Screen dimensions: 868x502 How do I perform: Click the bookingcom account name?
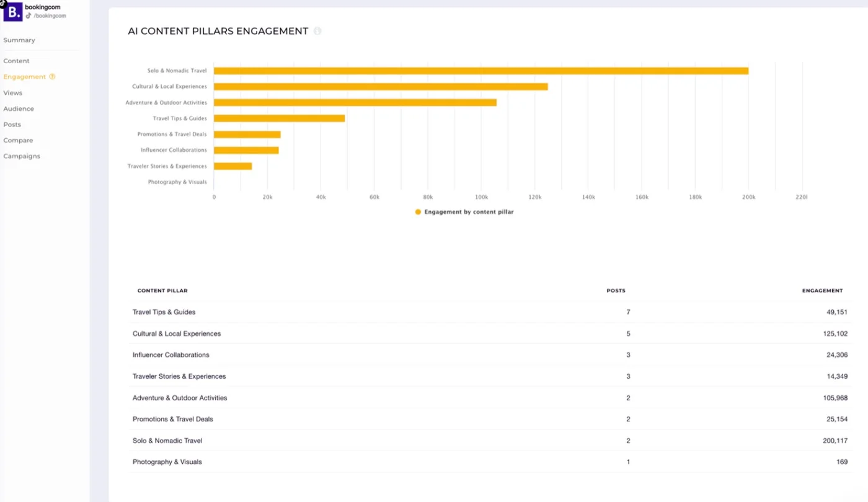click(x=43, y=7)
